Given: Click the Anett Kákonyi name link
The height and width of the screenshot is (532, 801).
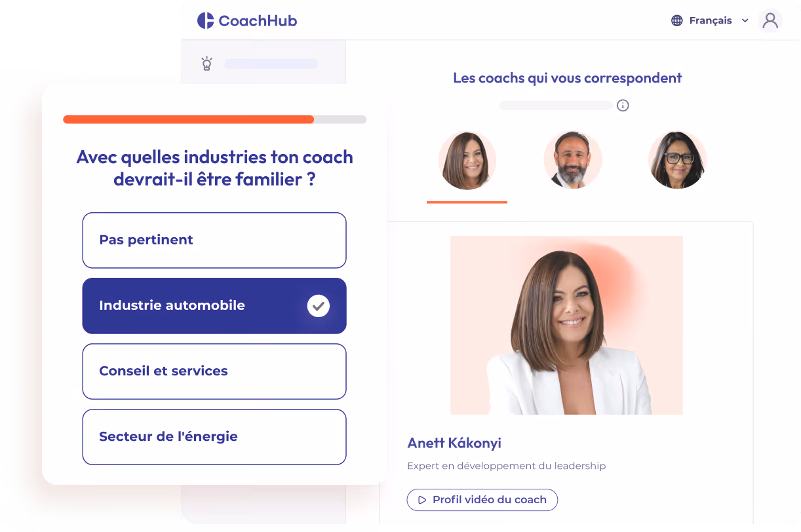Looking at the screenshot, I should [454, 444].
